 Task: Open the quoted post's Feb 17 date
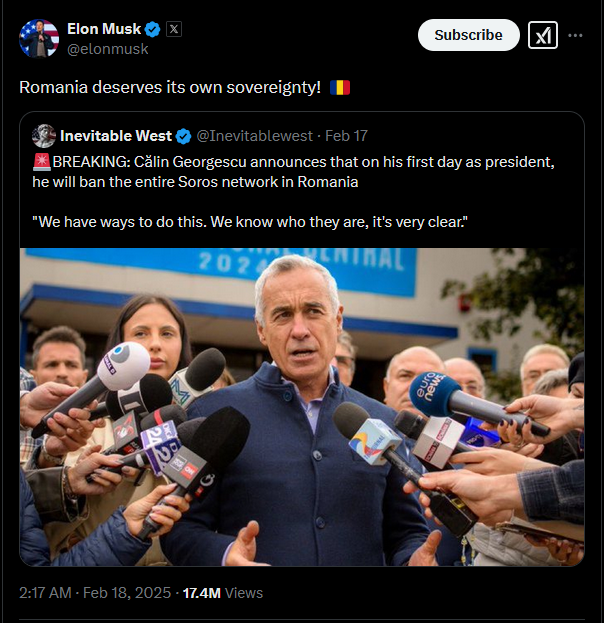[347, 136]
